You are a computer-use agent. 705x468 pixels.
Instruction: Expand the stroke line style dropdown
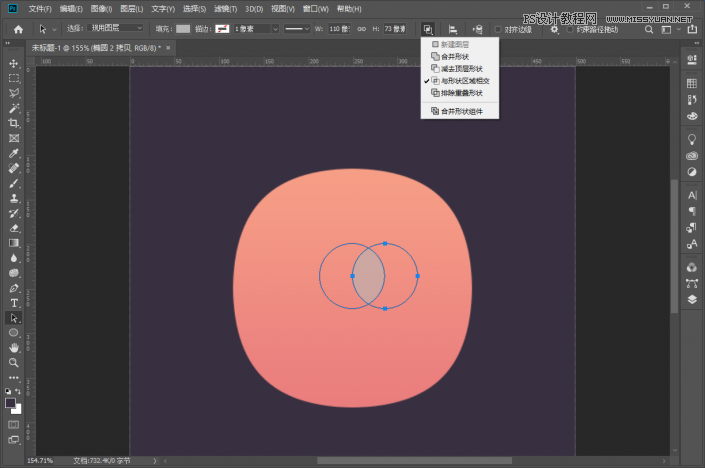pos(298,29)
